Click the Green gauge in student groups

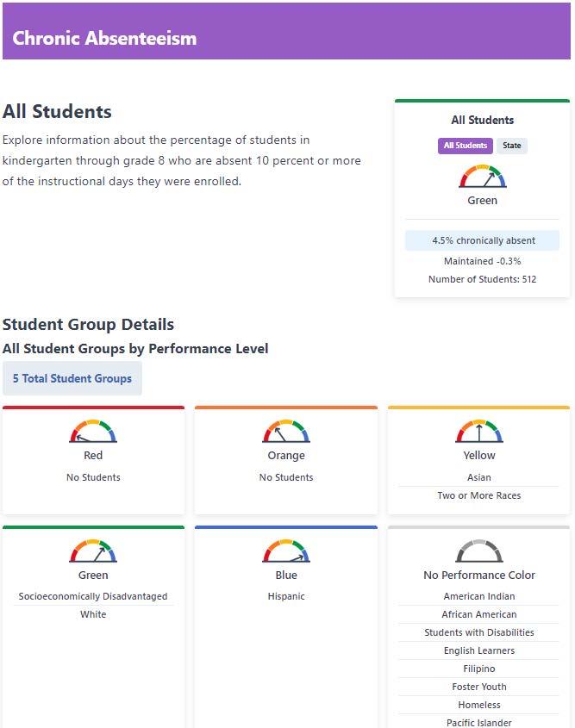coord(93,551)
